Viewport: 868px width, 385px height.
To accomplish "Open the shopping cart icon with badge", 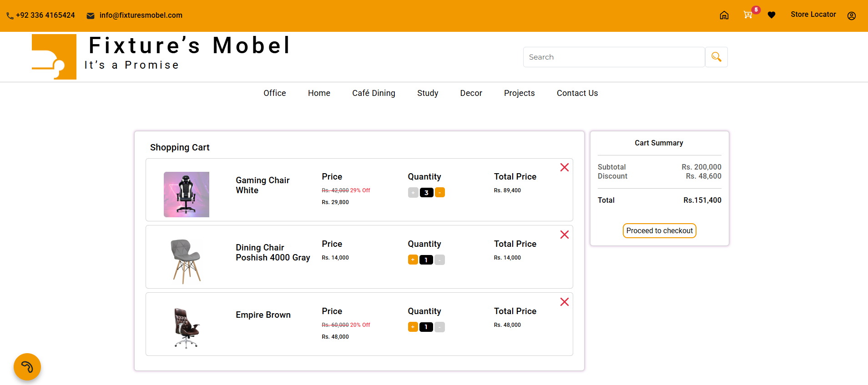I will coord(748,15).
